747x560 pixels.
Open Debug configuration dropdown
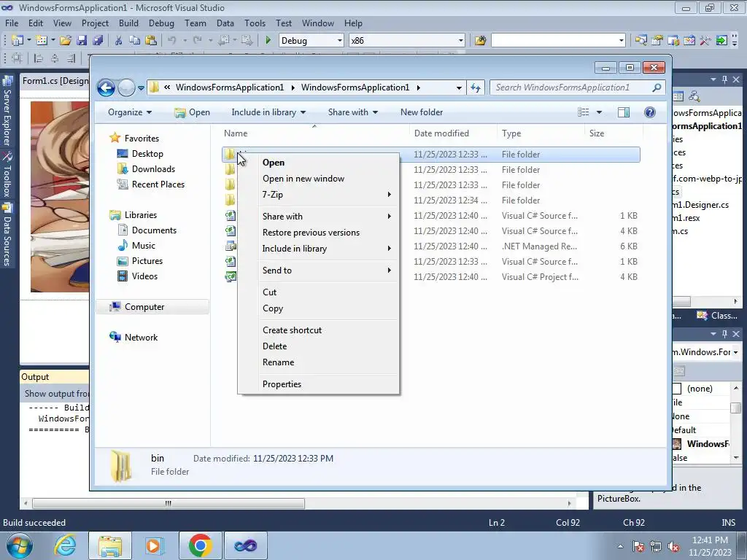[340, 41]
